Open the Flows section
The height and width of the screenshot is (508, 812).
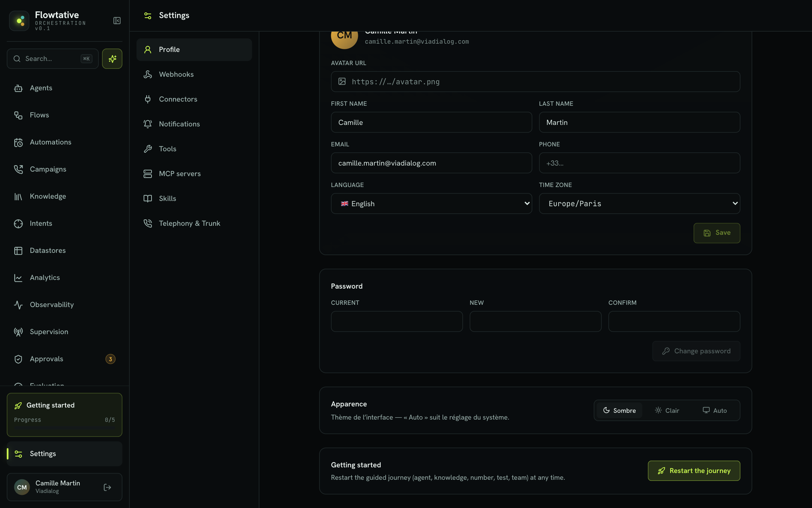(64, 115)
